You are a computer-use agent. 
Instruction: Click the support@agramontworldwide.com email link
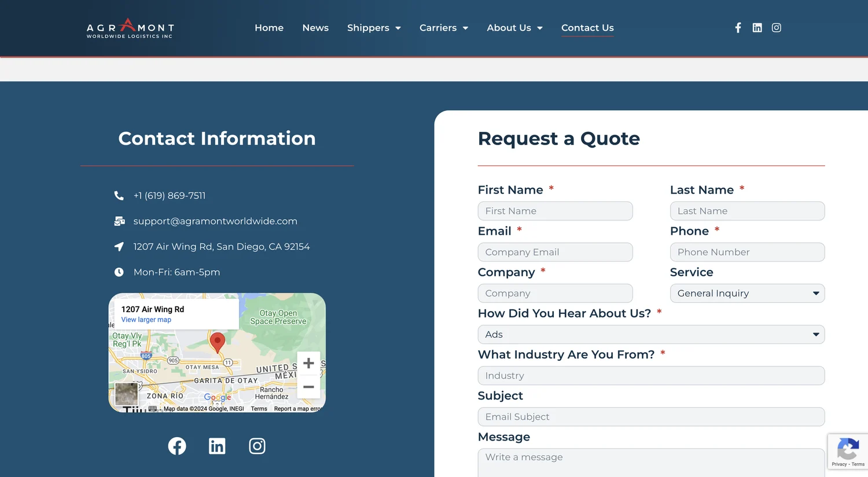215,221
